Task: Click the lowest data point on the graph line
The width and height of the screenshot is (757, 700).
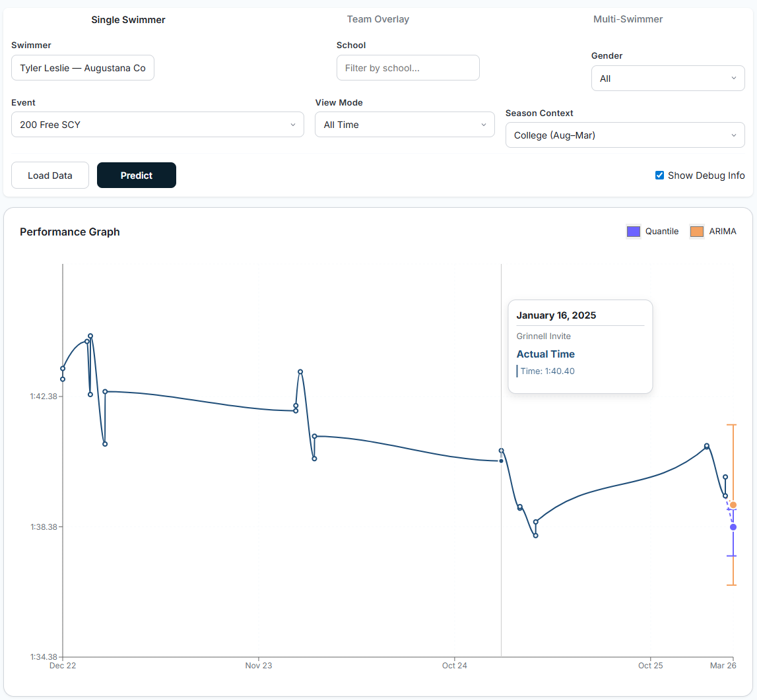Action: (x=536, y=535)
